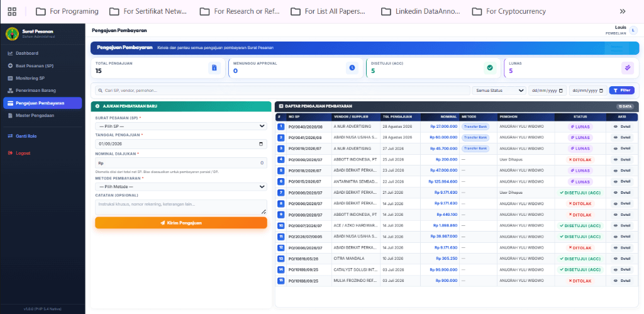Click the Cari SP search field

click(x=282, y=91)
